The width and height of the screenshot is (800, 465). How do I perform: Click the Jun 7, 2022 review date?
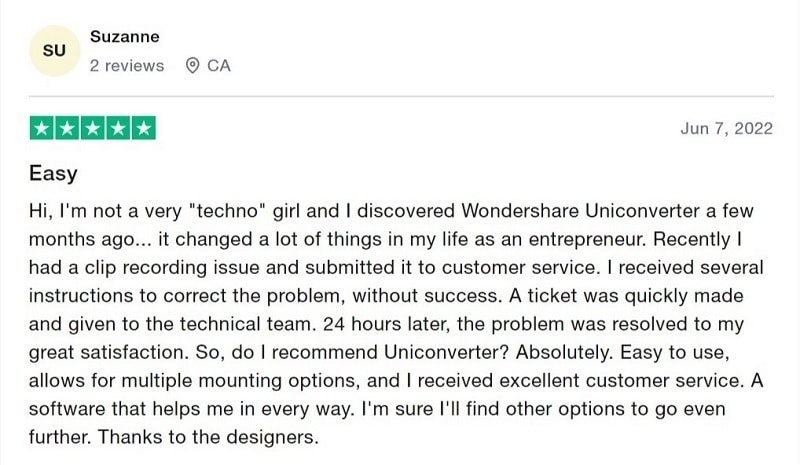click(x=727, y=130)
